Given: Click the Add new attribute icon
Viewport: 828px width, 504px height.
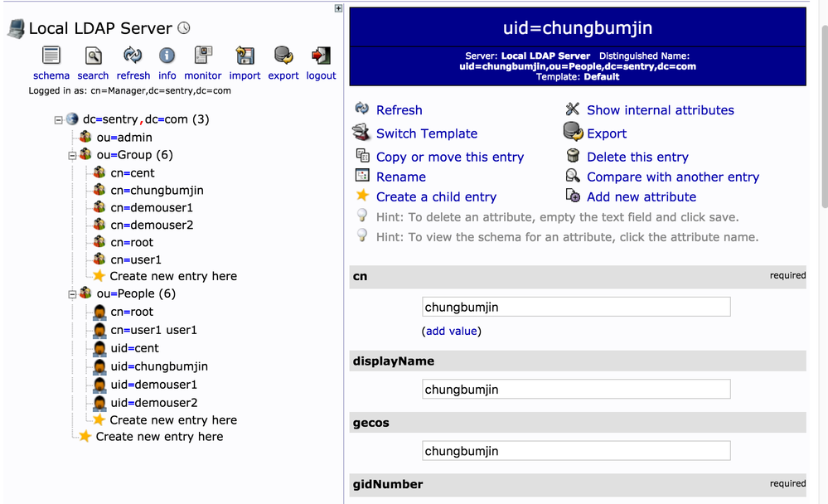Looking at the screenshot, I should click(x=573, y=195).
